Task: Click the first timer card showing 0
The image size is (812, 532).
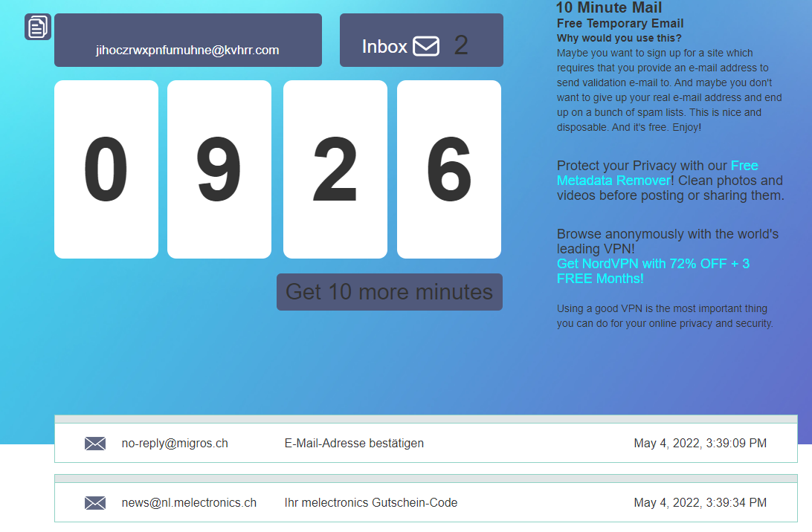Action: click(x=106, y=169)
